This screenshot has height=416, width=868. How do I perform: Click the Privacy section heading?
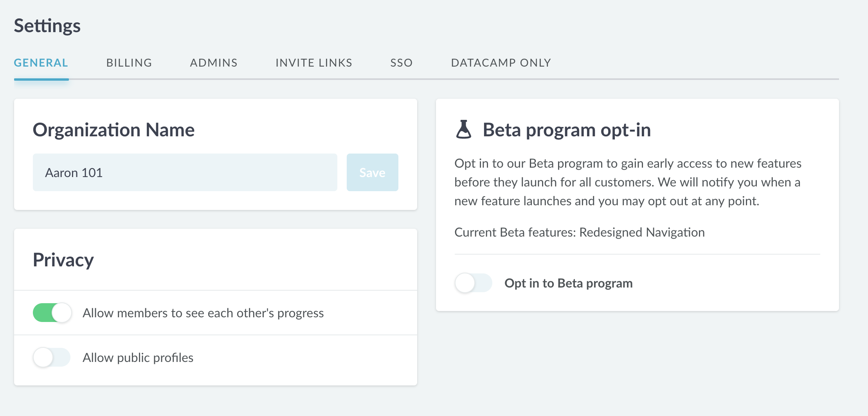click(x=63, y=260)
